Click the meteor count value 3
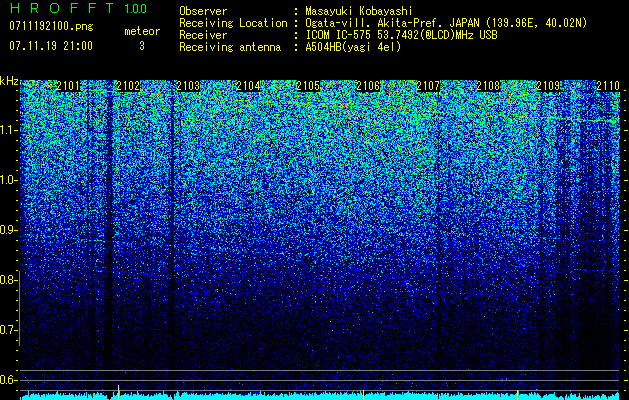This screenshot has height=400, width=629. click(142, 46)
